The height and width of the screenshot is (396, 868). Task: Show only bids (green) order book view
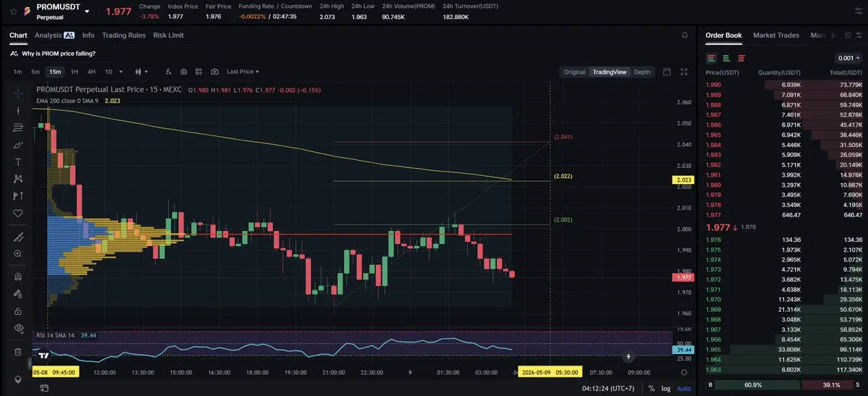(726, 58)
